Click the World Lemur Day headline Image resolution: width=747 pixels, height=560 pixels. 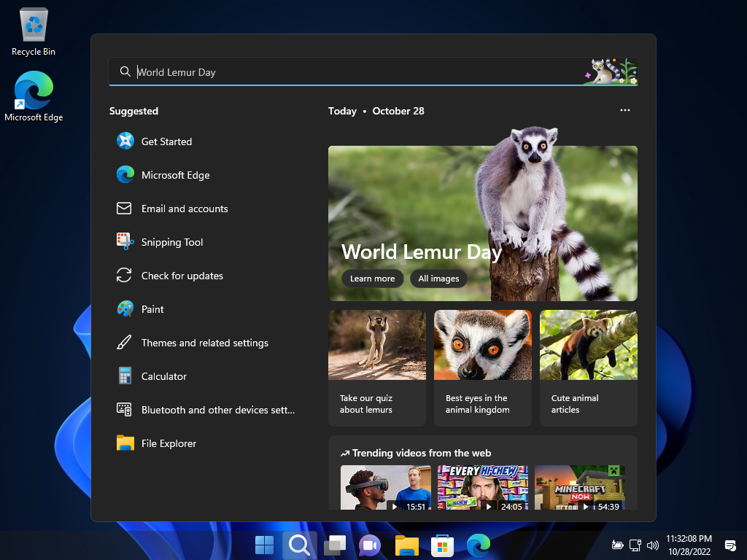tap(422, 252)
